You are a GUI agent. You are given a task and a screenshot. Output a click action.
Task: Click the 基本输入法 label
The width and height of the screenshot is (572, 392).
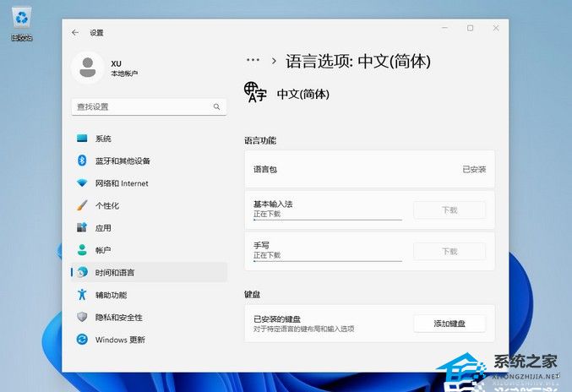tap(273, 204)
